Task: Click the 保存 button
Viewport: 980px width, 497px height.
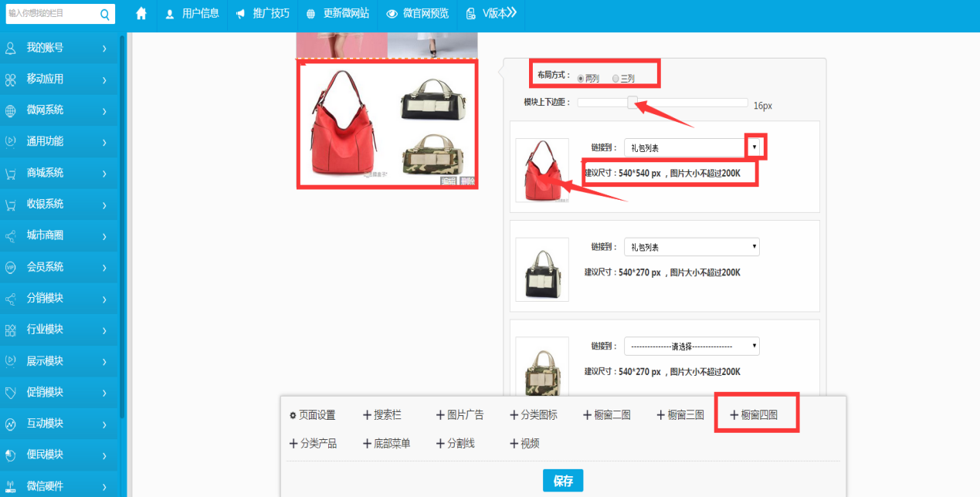Action: tap(563, 481)
